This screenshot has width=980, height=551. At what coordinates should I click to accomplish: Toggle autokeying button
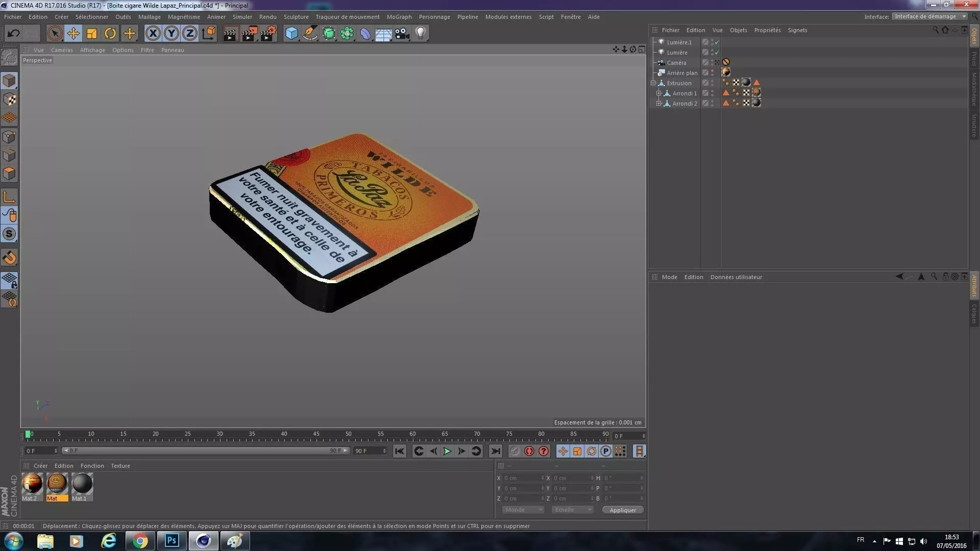(529, 451)
